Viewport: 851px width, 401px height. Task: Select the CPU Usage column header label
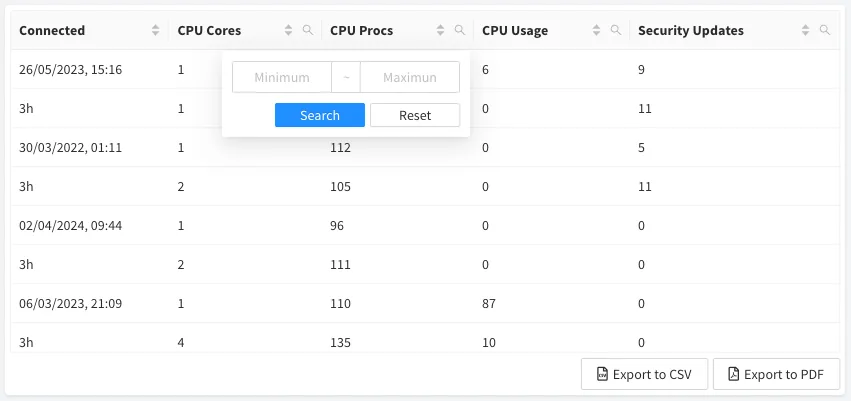click(x=515, y=30)
